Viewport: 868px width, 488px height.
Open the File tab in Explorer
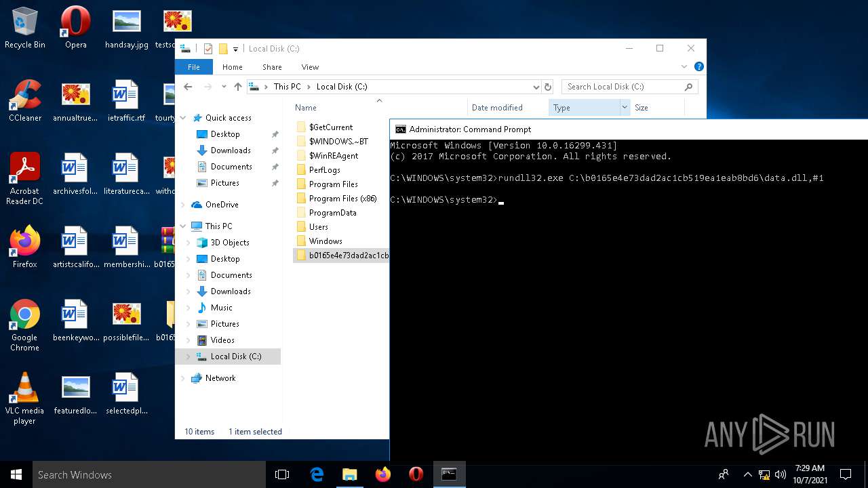coord(194,67)
